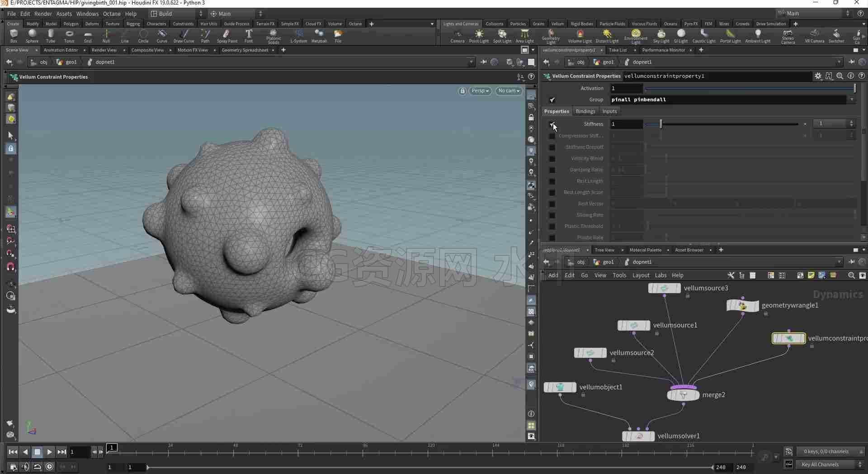This screenshot has width=868, height=474.
Task: Jump to the first frame
Action: (13, 451)
